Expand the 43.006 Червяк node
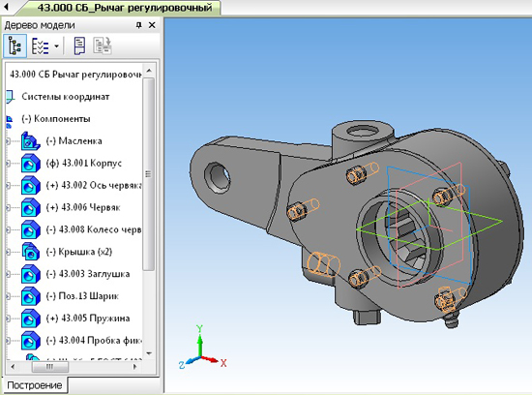Screen dimensions: 532x395 tap(8, 207)
